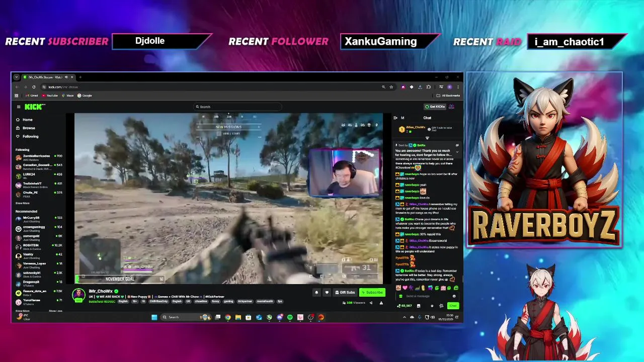
Task: Click the Battlefield REDSEC category link
Action: pos(102,301)
